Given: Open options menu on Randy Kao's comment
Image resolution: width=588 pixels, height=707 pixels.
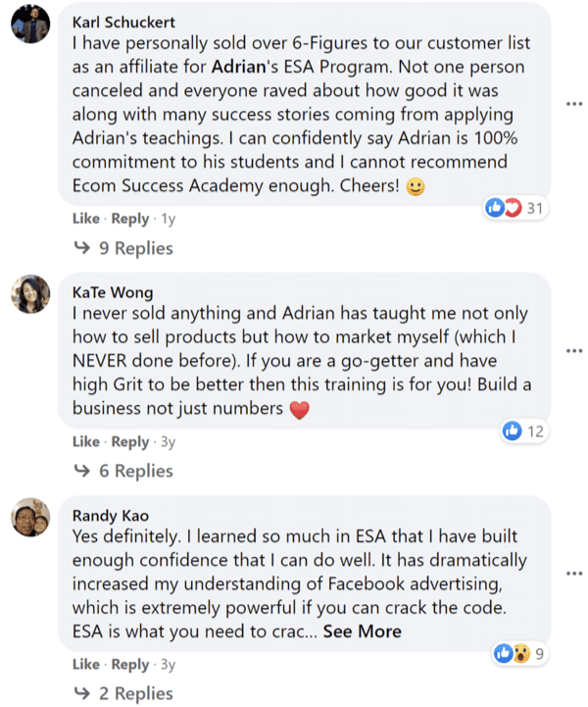Looking at the screenshot, I should [574, 574].
